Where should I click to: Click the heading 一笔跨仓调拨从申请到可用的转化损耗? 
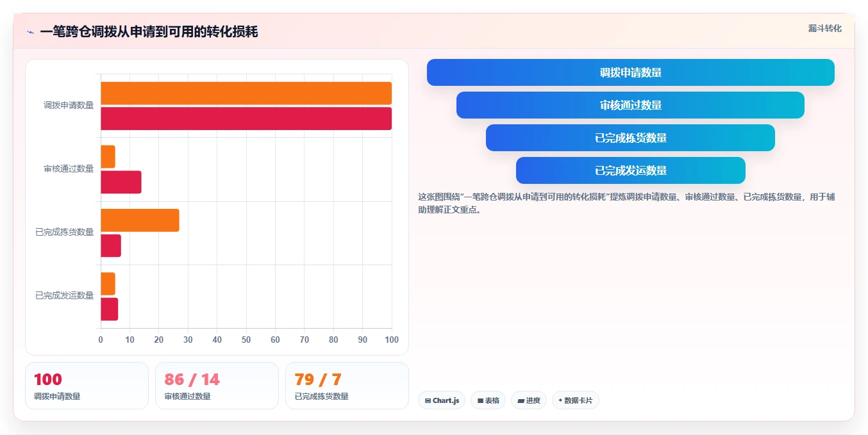[149, 32]
